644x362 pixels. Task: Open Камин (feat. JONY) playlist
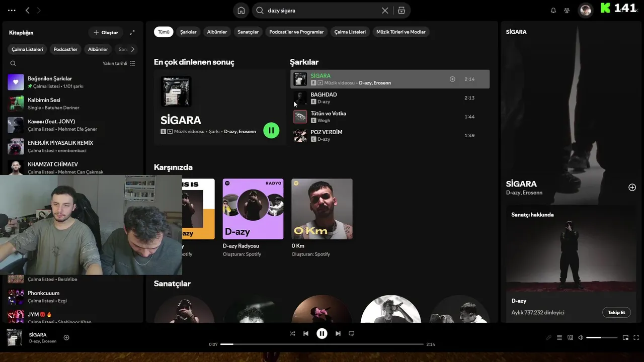click(72, 125)
